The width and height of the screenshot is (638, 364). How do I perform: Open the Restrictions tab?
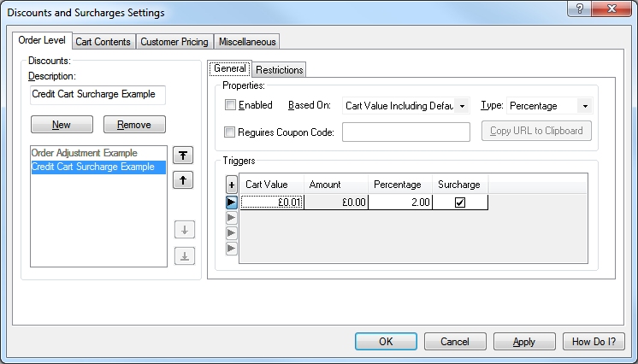click(279, 70)
